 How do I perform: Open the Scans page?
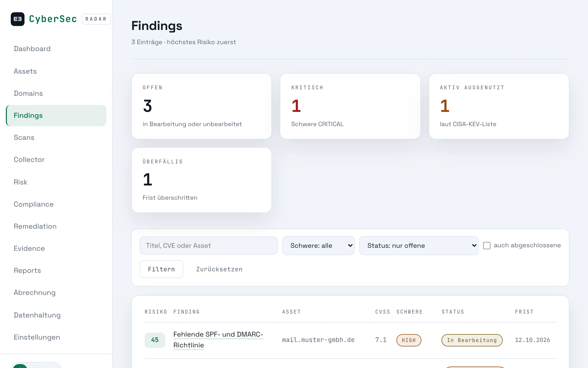24,137
